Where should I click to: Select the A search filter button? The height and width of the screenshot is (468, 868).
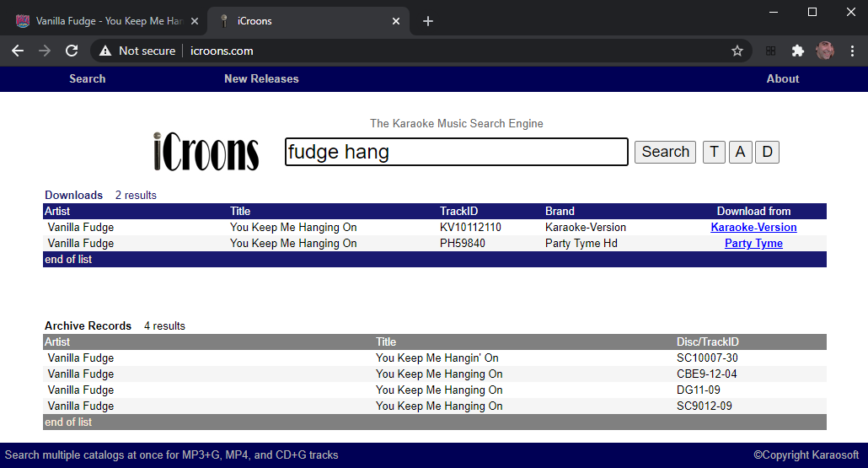tap(740, 152)
